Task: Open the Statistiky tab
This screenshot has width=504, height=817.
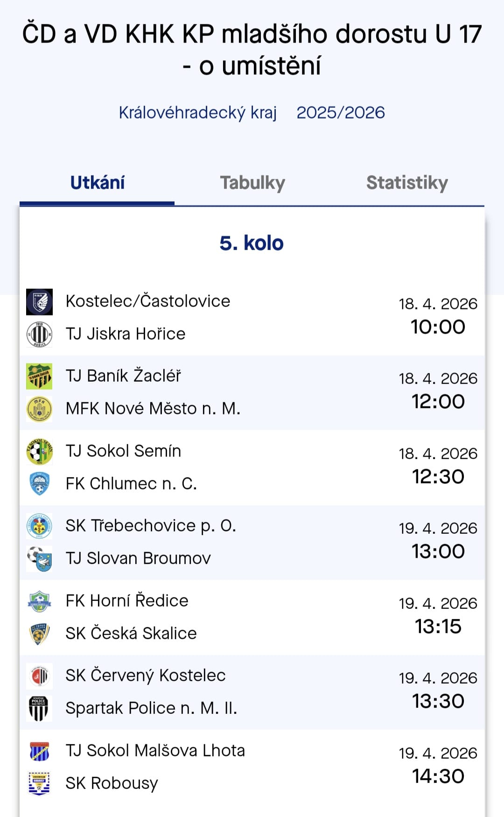Action: click(x=407, y=183)
